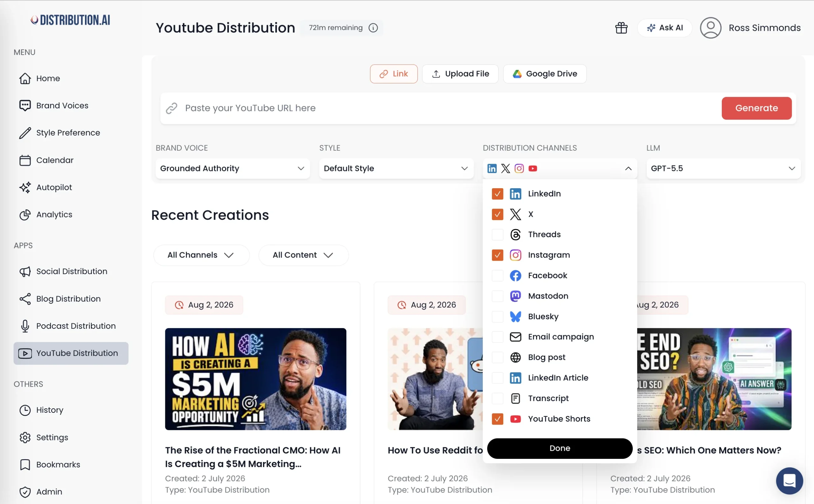
Task: Open the End of SEO video thumbnail
Action: pos(714,379)
